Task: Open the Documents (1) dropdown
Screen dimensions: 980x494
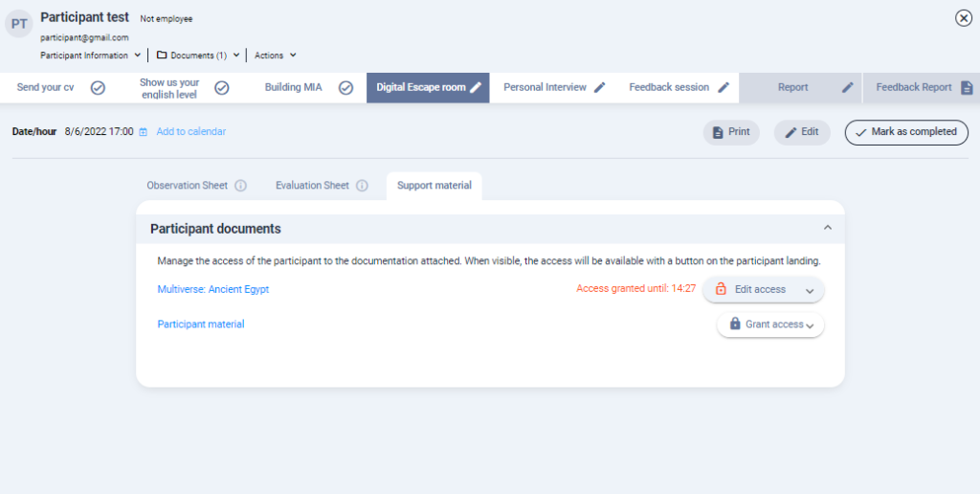Action: pos(197,56)
